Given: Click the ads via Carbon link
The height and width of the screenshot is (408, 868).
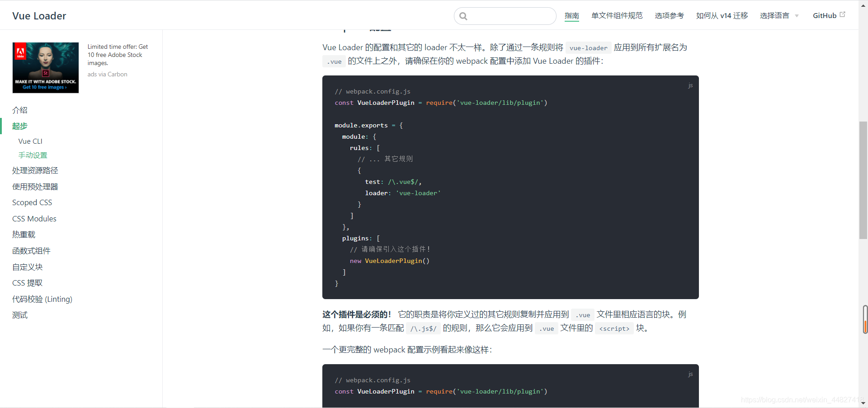Looking at the screenshot, I should (107, 74).
